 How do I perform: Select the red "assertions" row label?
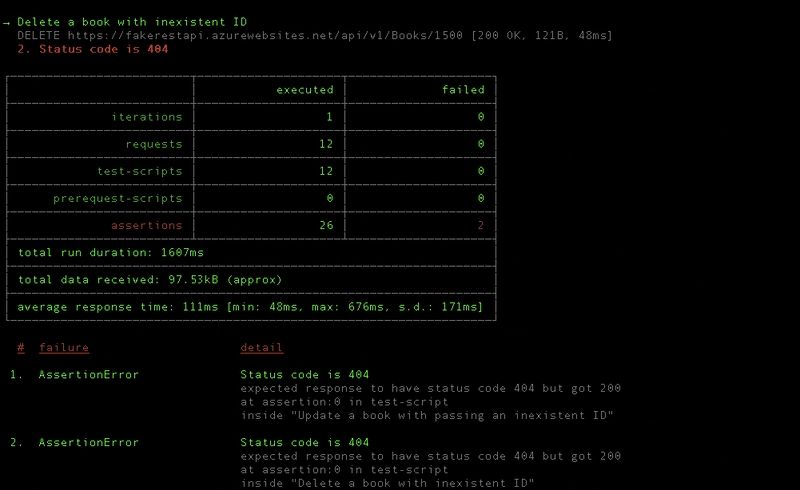147,225
